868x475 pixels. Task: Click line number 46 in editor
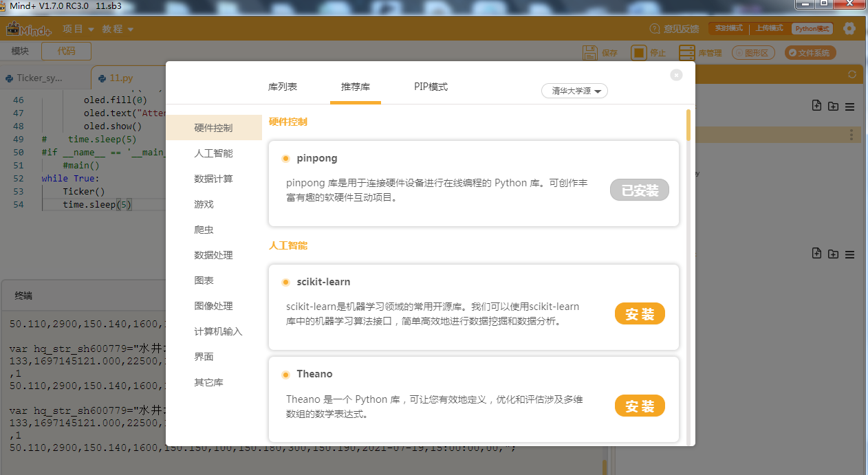pyautogui.click(x=19, y=100)
